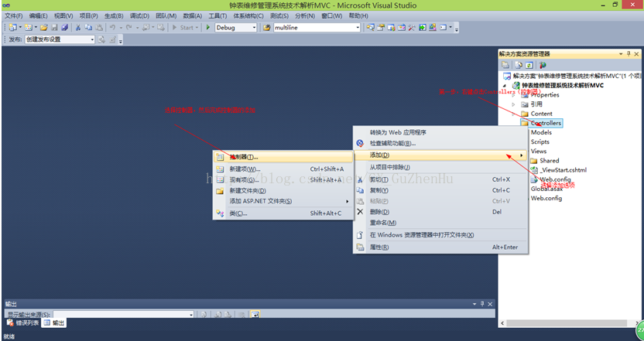Select _ViewStart.cshtml in Solution Explorer
This screenshot has width=644, height=341.
tap(563, 170)
